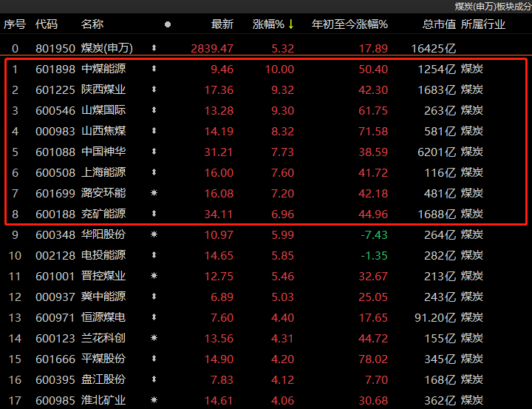532x409 pixels.
Task: Click star icon in 华阳股份 row
Action: click(154, 234)
